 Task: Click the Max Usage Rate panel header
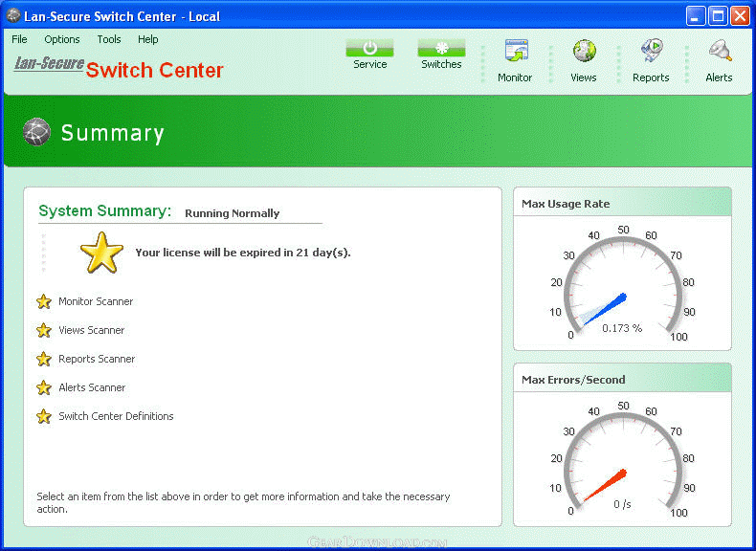pyautogui.click(x=622, y=204)
